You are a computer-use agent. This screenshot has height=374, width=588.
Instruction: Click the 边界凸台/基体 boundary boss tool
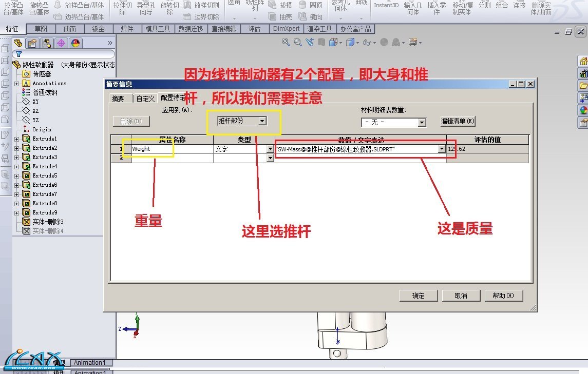(x=79, y=17)
